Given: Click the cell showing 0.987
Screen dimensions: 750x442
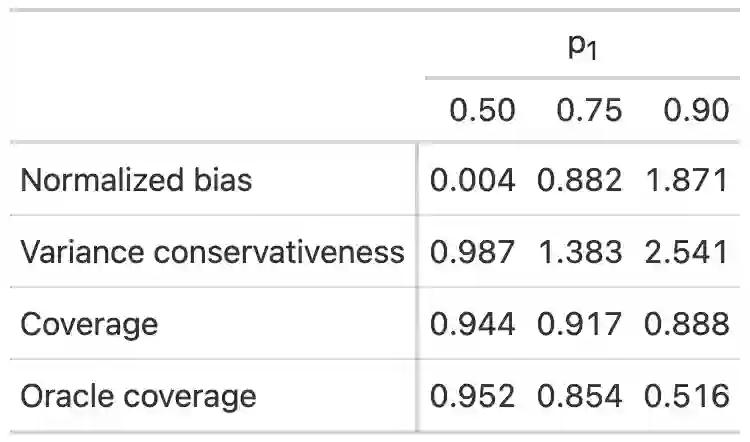Looking at the screenshot, I should click(x=473, y=251).
